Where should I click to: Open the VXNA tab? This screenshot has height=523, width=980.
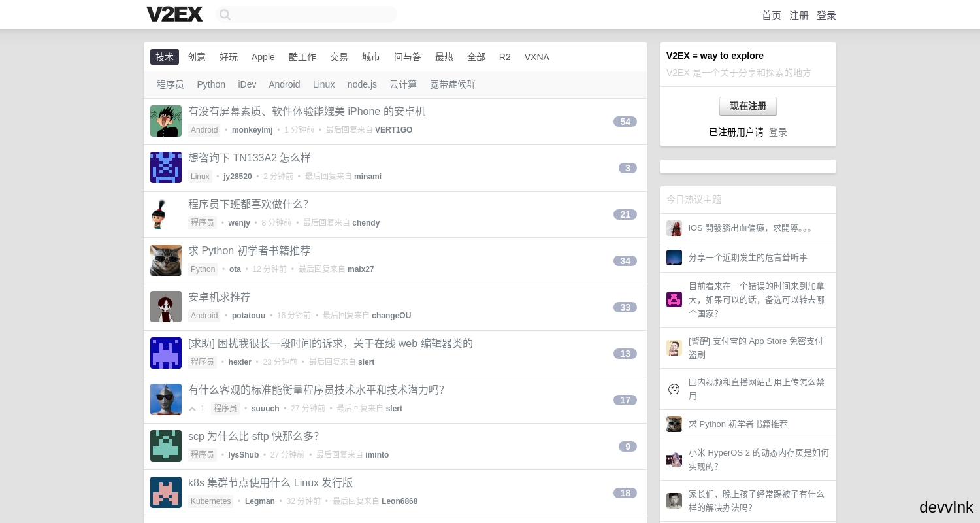(x=537, y=57)
